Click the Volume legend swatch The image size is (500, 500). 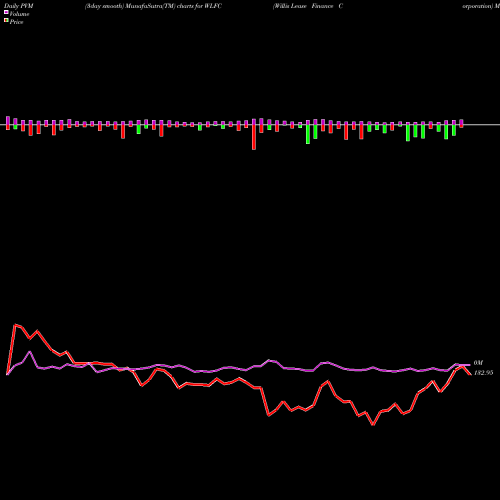(x=6, y=13)
